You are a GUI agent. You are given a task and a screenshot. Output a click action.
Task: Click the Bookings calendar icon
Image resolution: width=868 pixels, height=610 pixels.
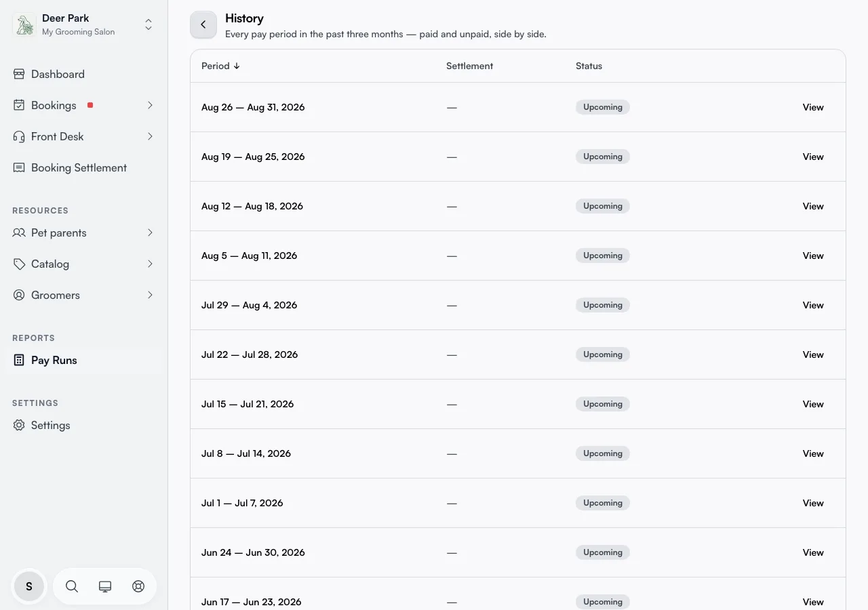[19, 105]
